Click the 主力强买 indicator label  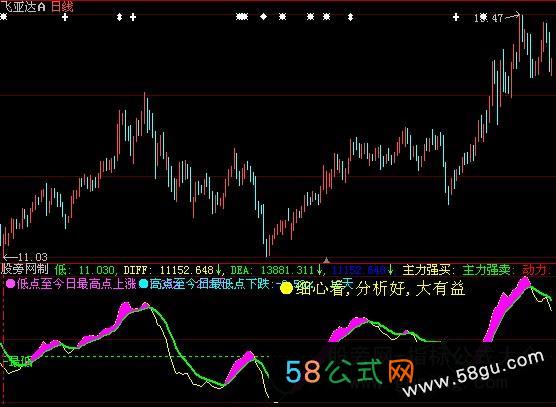(x=427, y=270)
